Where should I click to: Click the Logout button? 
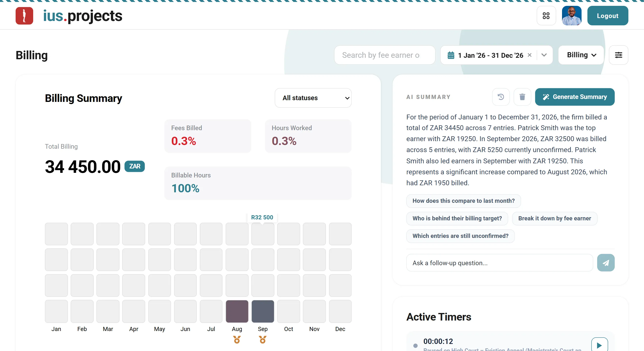pyautogui.click(x=607, y=16)
